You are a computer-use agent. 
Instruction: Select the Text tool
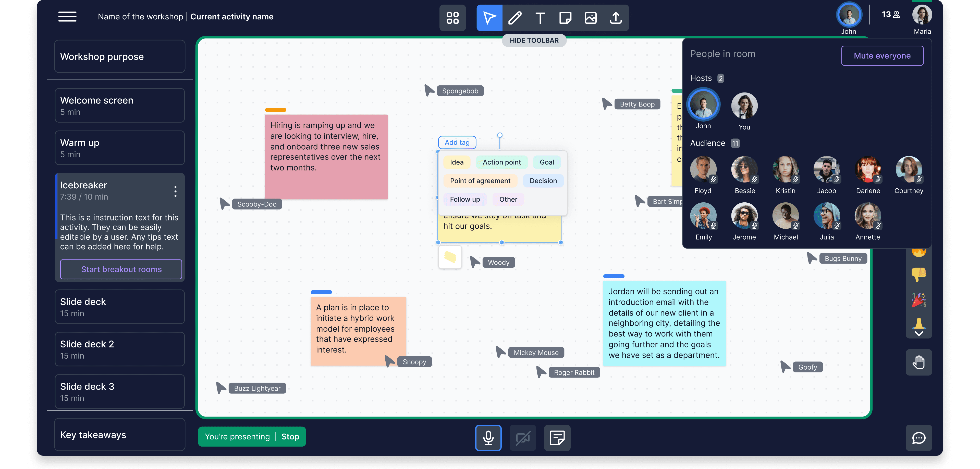pyautogui.click(x=540, y=18)
